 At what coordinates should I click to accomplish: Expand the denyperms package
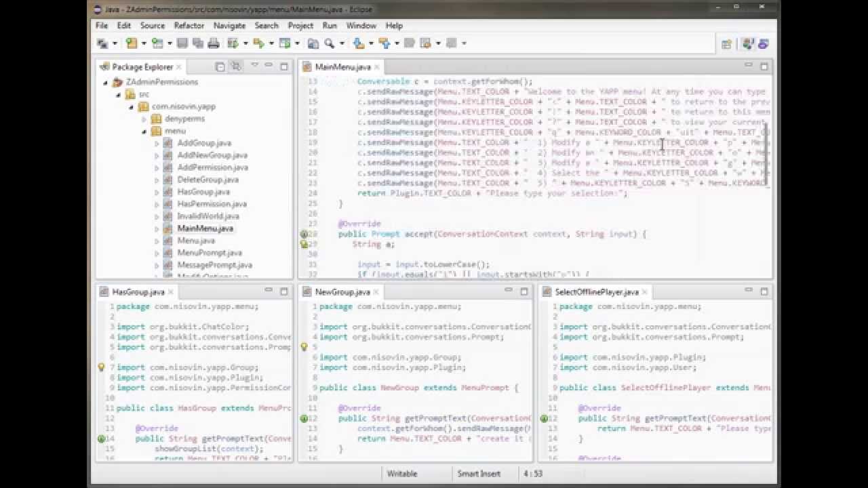(144, 119)
